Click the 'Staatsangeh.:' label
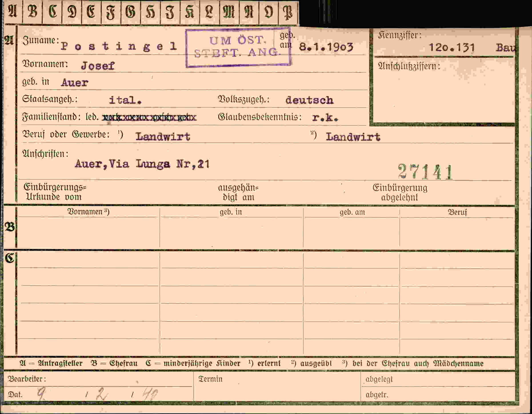Image resolution: width=532 pixels, height=414 pixels. point(50,99)
